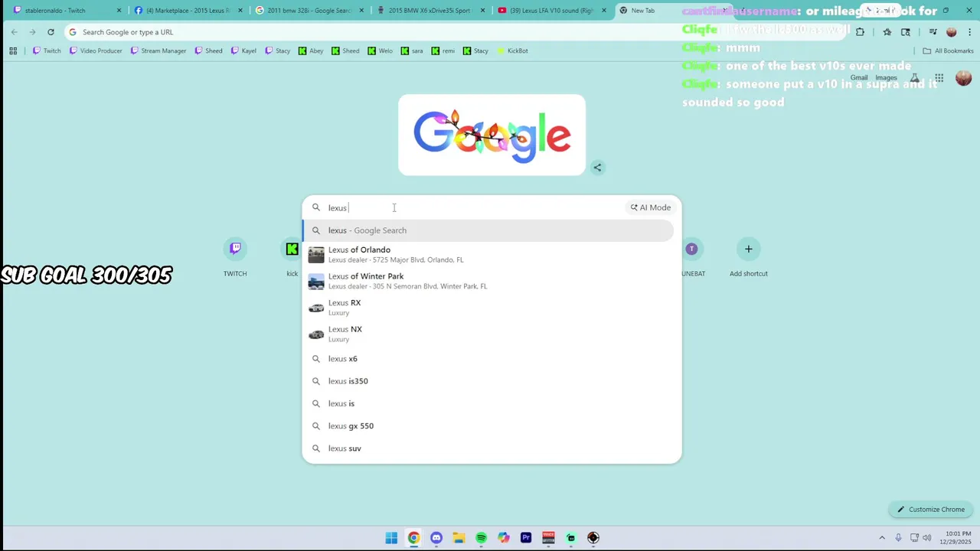
Task: Select the Lexus of Winter Park suggestion
Action: (x=488, y=281)
